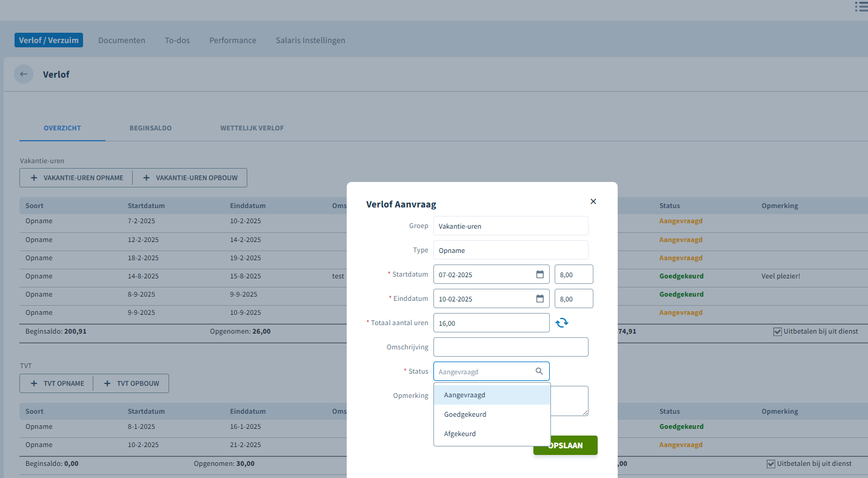Choose Goedgekeurd in status dropdown
868x478 pixels.
click(492, 414)
